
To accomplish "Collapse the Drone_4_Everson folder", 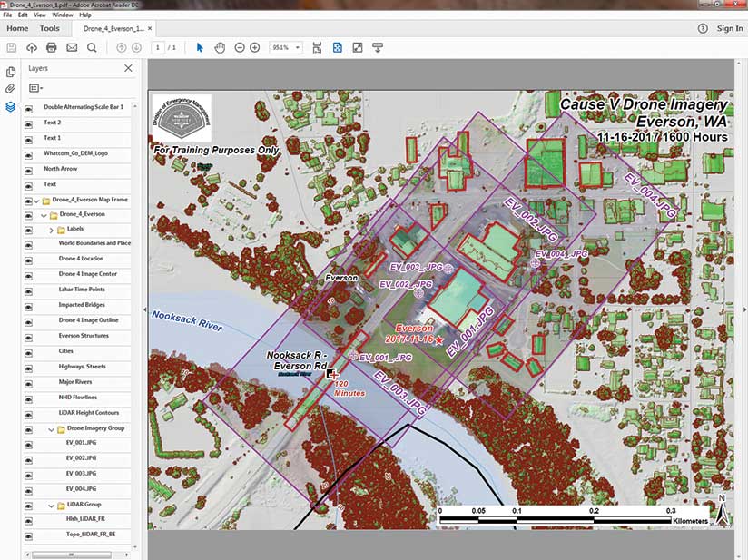I will (x=44, y=216).
